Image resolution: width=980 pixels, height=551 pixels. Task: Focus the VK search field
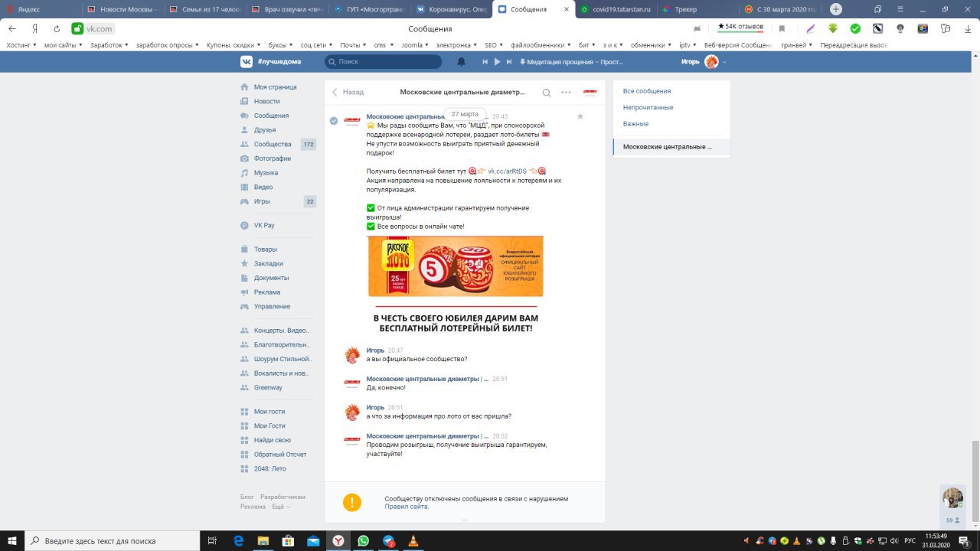pyautogui.click(x=384, y=61)
